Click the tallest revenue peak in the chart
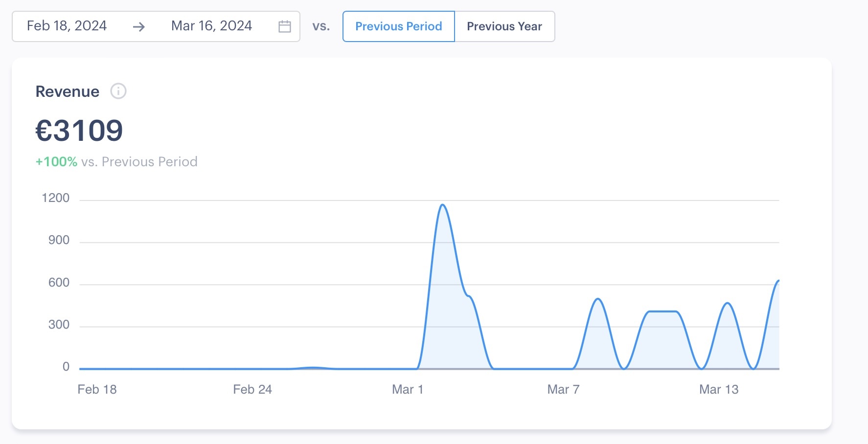The height and width of the screenshot is (444, 868). pyautogui.click(x=443, y=205)
